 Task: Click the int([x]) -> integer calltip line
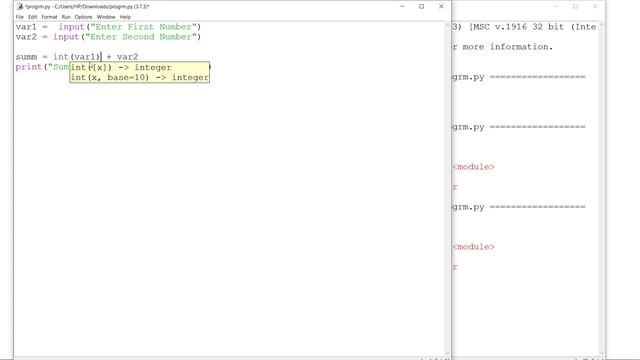pos(121,67)
